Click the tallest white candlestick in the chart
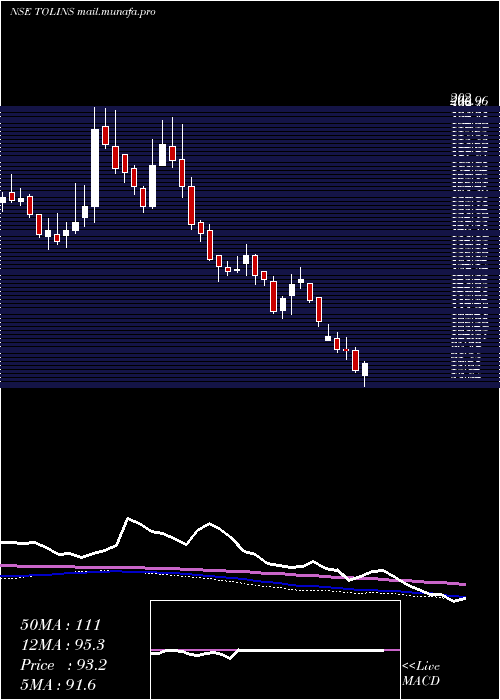Screen dimensions: 500x700 (95, 167)
